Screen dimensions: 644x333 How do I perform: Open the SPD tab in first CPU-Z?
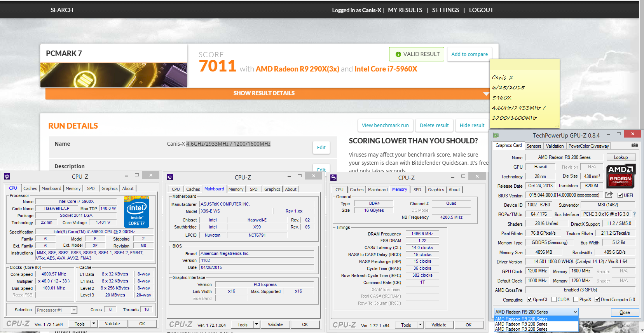point(91,188)
